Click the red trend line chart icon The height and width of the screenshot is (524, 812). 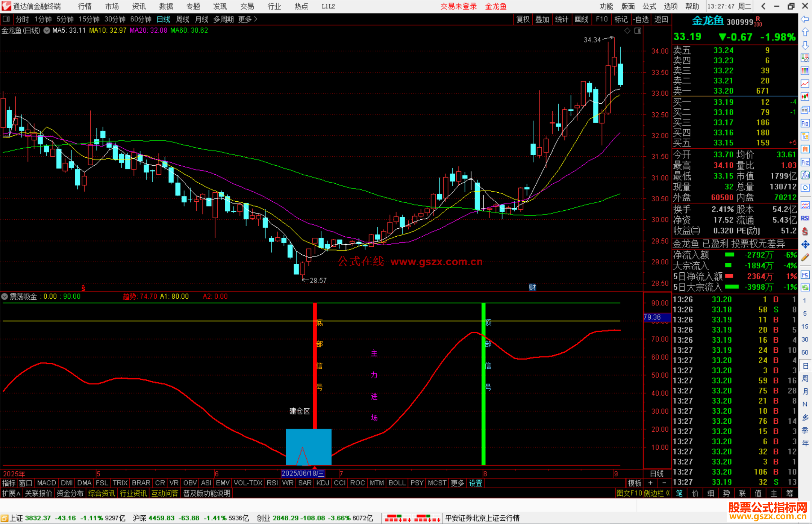pyautogui.click(x=805, y=84)
